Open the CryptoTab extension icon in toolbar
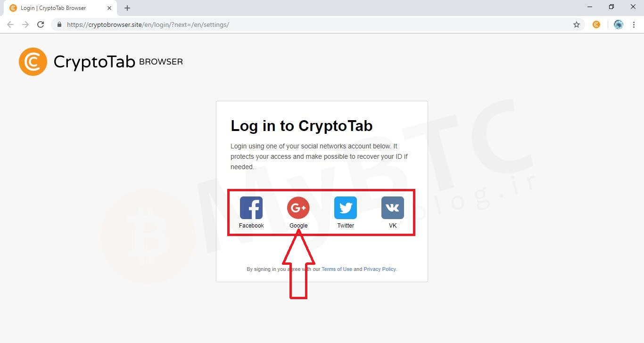 pyautogui.click(x=596, y=24)
